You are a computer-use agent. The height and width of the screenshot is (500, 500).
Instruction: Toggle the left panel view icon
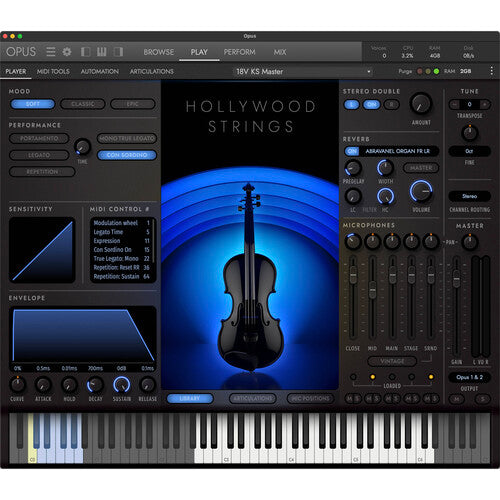click(86, 52)
